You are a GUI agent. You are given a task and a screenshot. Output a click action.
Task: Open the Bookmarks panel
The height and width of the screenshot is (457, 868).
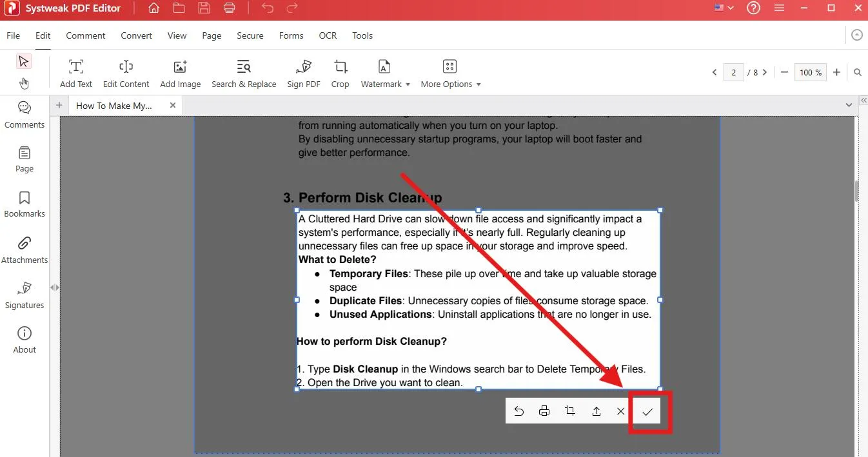tap(24, 204)
